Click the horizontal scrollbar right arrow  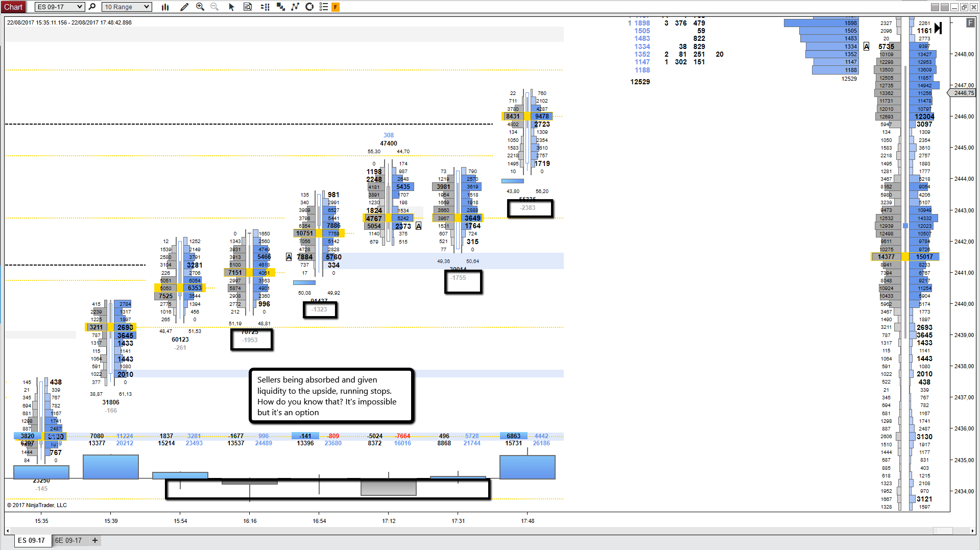972,531
